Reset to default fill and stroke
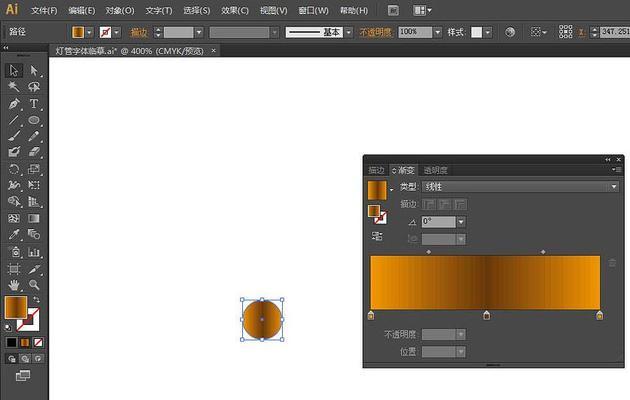Viewport: 630px width, 400px height. click(8, 328)
